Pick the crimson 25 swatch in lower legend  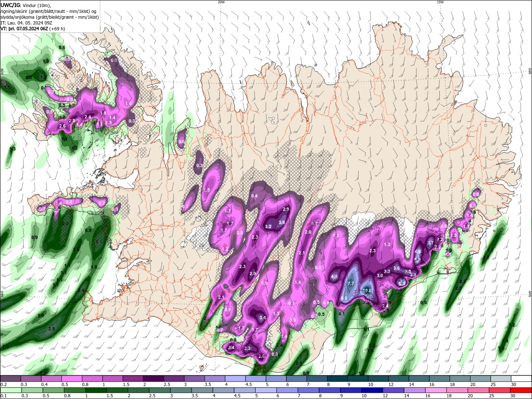[500, 390]
